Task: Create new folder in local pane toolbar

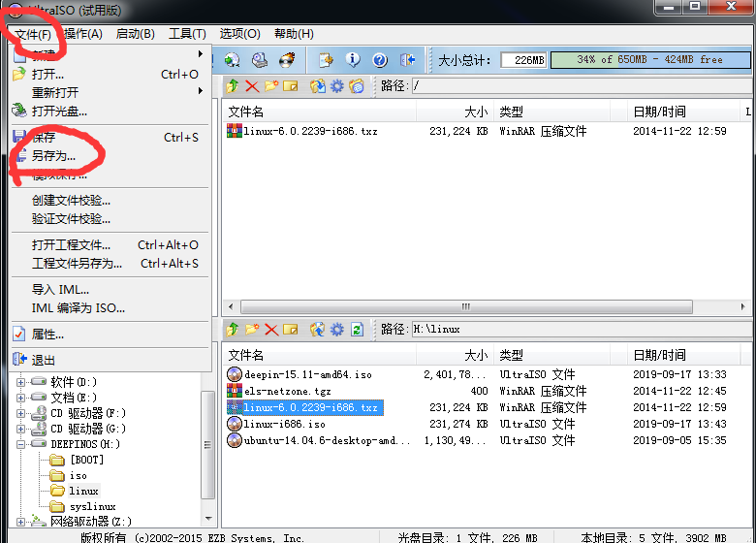Action: [x=252, y=330]
